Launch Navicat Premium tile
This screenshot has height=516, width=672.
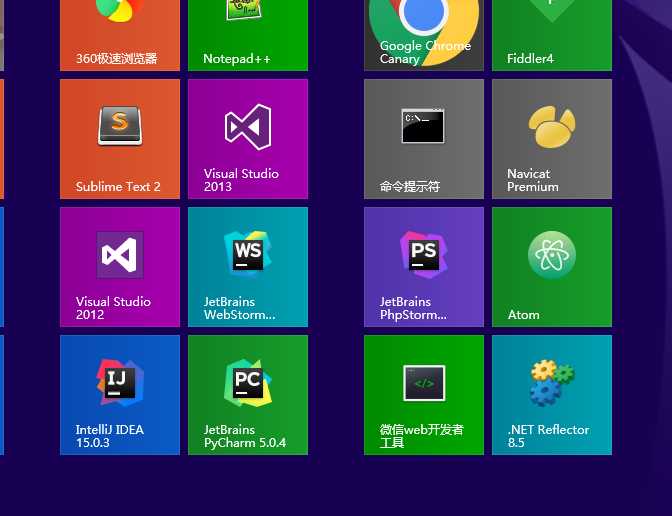pyautogui.click(x=552, y=139)
